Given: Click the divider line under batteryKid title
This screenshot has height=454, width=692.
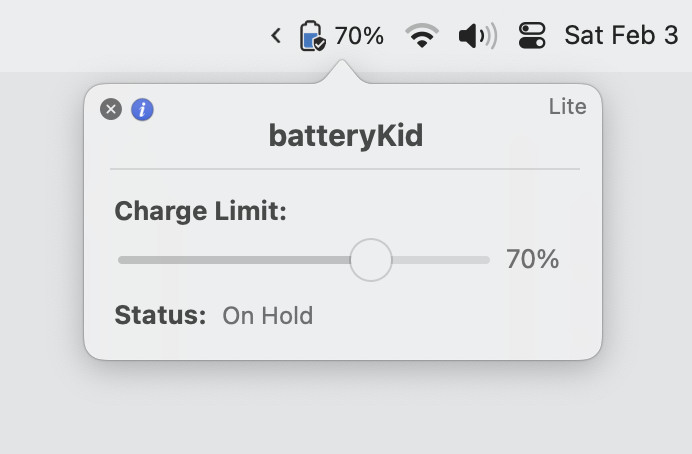Looking at the screenshot, I should (345, 169).
